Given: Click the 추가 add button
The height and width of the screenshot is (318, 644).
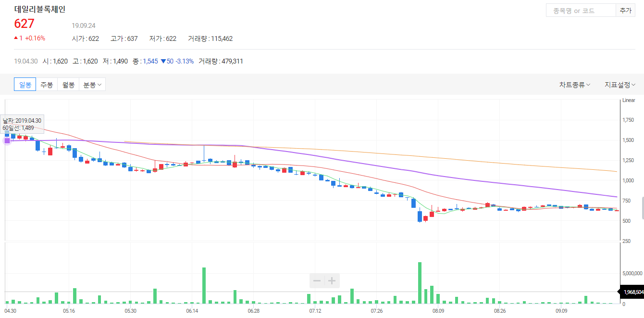Looking at the screenshot, I should [x=626, y=10].
